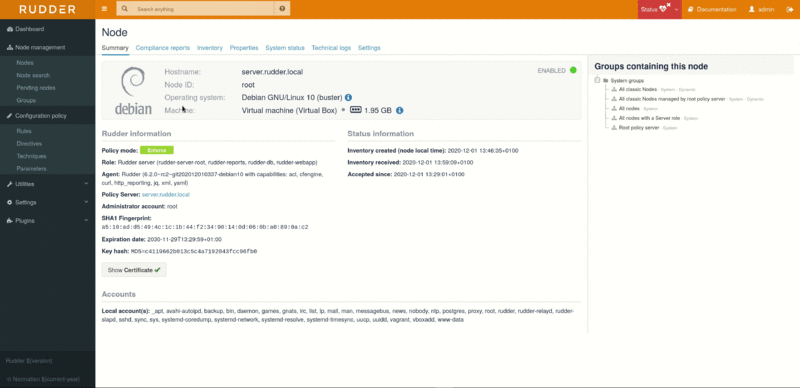Switch to Compliance reports tab
800x388 pixels.
pos(162,48)
